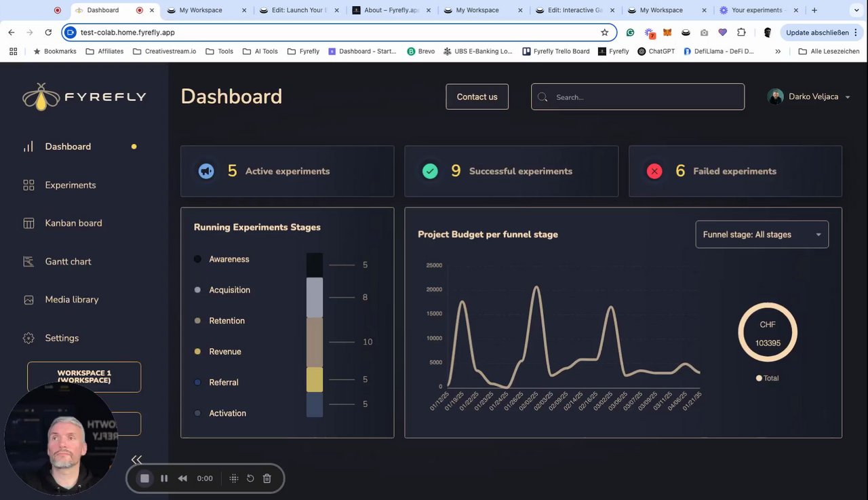Select the Media library image icon
Screen dimensions: 868x500
coord(28,300)
